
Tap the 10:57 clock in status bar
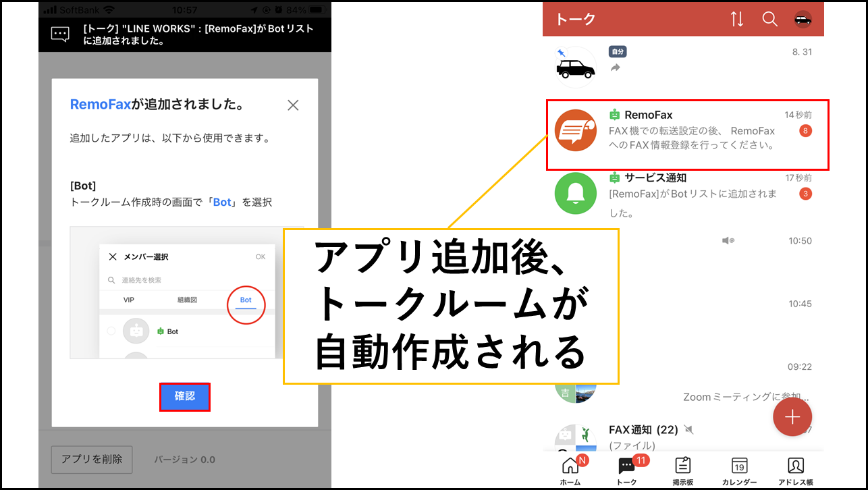coord(184,11)
